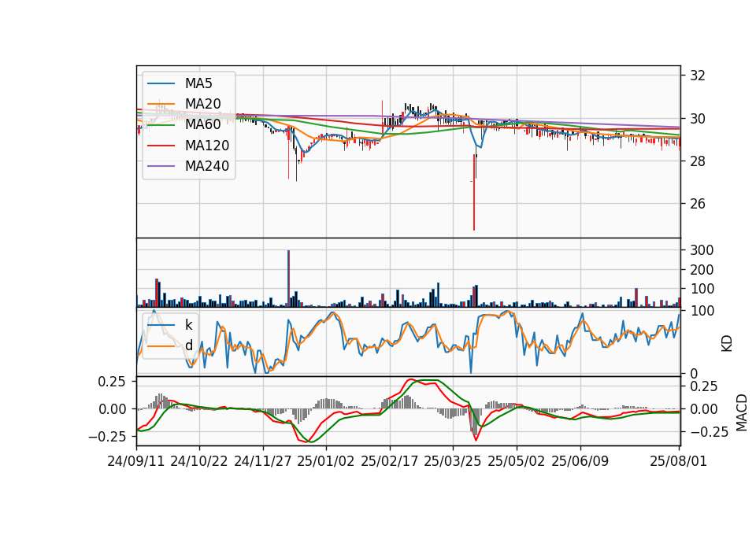Click the MACD peak near 25/02/17

[x=410, y=379]
